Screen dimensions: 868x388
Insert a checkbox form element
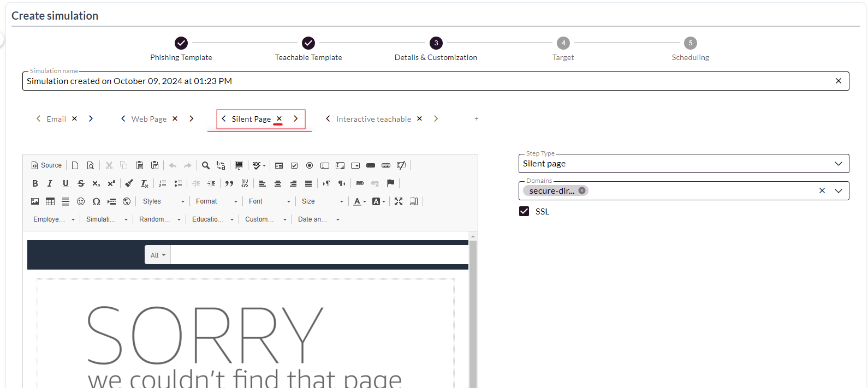coord(294,165)
